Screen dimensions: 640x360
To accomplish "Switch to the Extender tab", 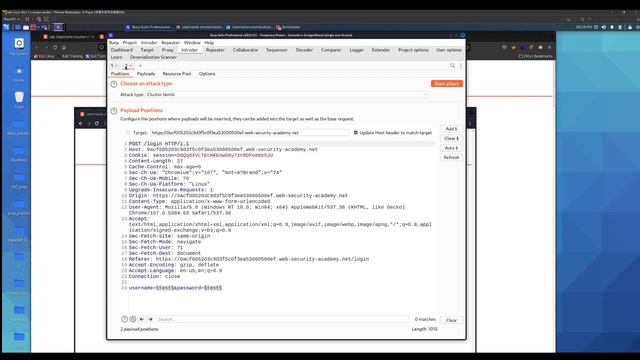I will pos(381,50).
